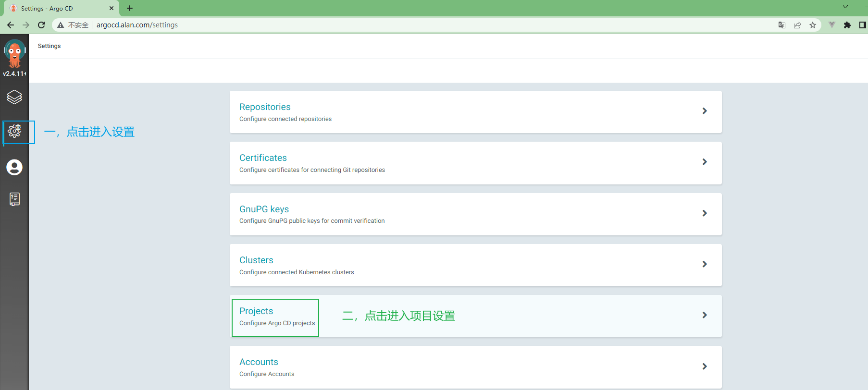Click the v2.4.11 version label

(14, 73)
